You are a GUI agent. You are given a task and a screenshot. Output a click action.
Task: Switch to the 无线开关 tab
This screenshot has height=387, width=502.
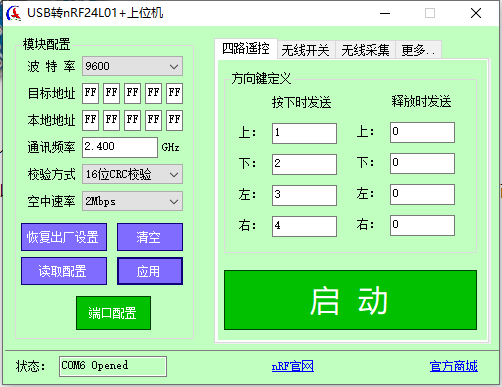click(x=306, y=50)
